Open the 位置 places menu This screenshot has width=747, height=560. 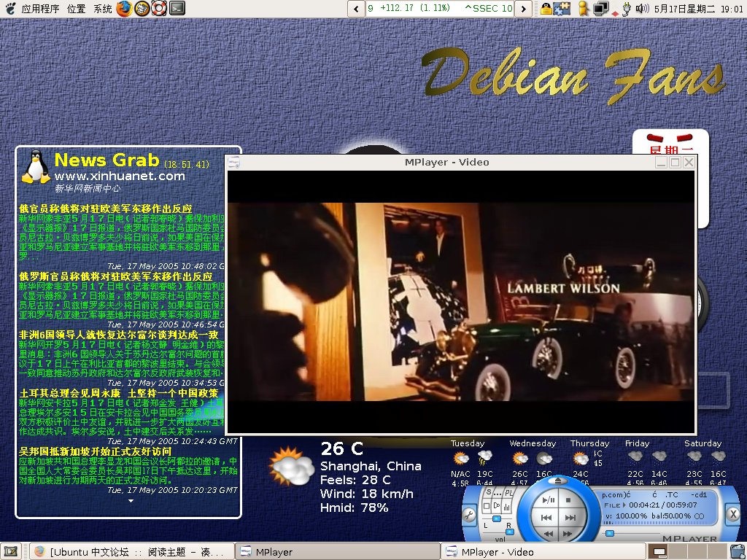[x=76, y=9]
